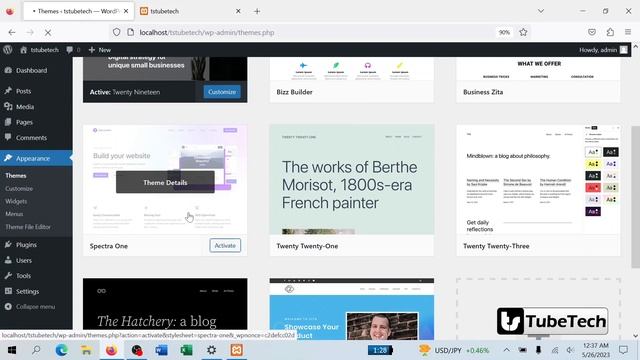Open notifications action center
The image size is (640, 360).
point(623,350)
